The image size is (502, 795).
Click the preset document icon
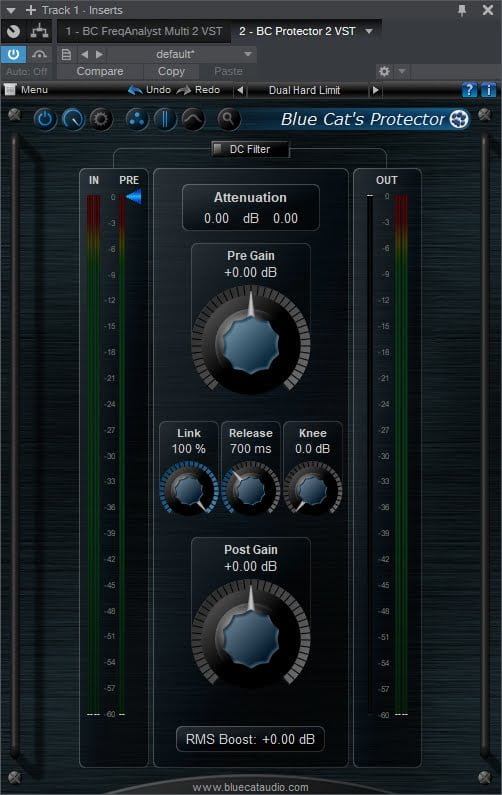coord(66,54)
